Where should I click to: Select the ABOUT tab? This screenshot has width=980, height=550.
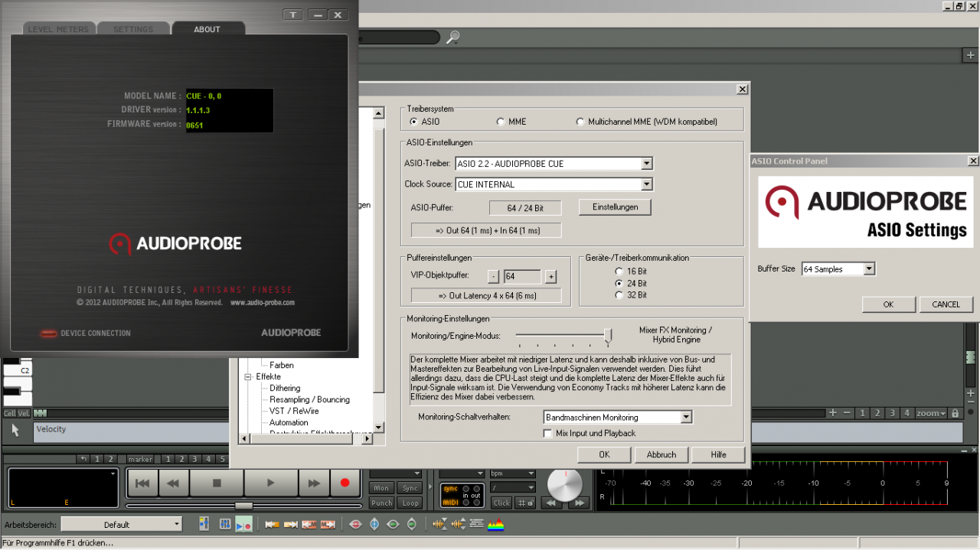207,29
